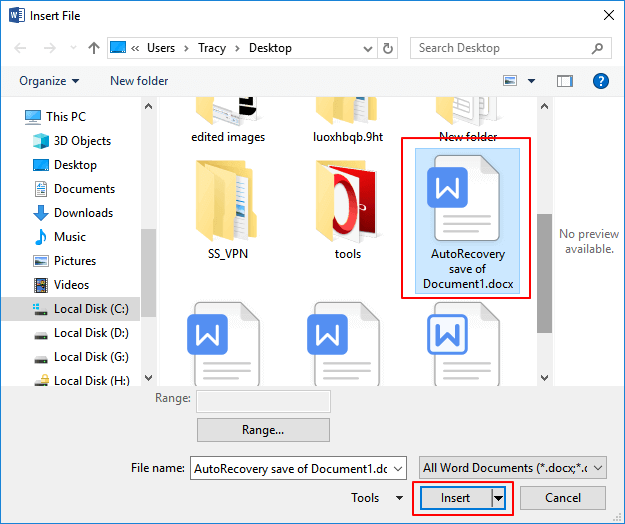Expand the file type filter dropdown
The image size is (625, 524).
[x=512, y=467]
